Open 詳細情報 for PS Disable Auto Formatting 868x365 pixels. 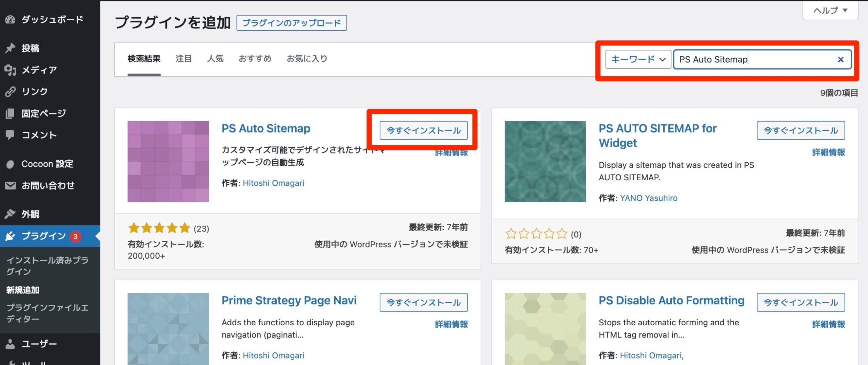pos(829,324)
